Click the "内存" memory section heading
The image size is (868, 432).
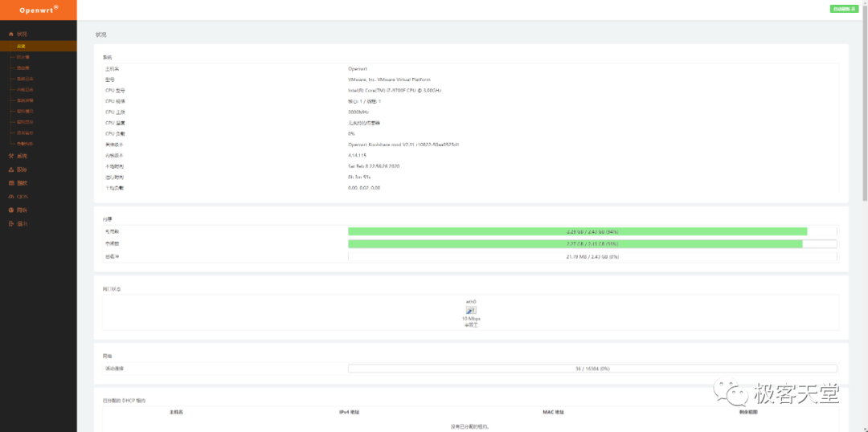108,219
